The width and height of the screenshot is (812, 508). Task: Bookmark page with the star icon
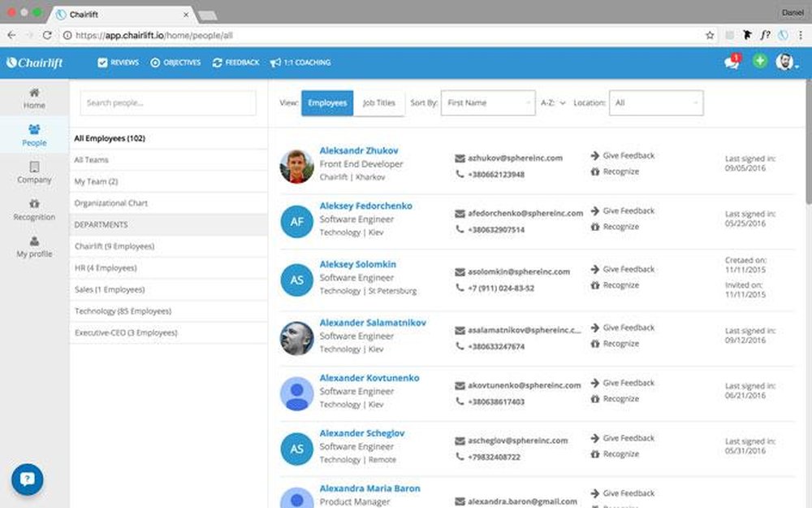[710, 35]
